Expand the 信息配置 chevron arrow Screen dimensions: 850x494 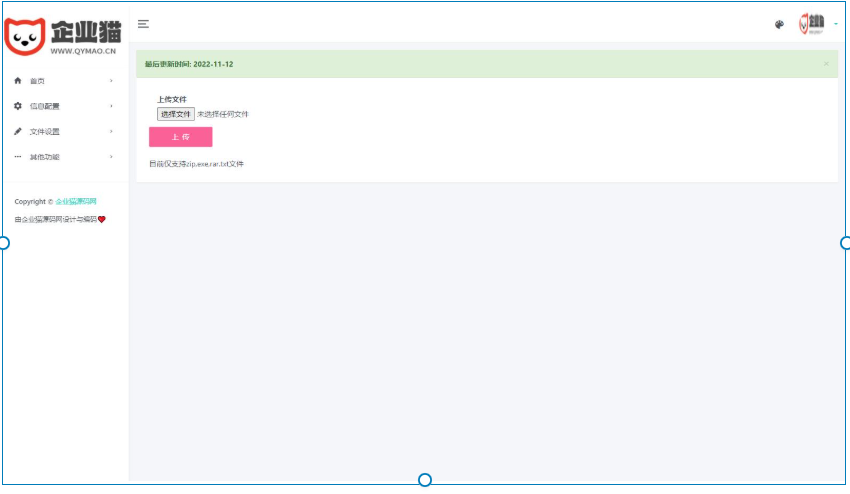(x=111, y=106)
